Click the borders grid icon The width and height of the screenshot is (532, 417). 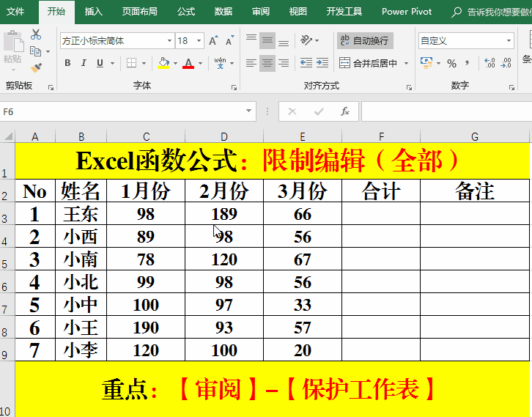[131, 63]
